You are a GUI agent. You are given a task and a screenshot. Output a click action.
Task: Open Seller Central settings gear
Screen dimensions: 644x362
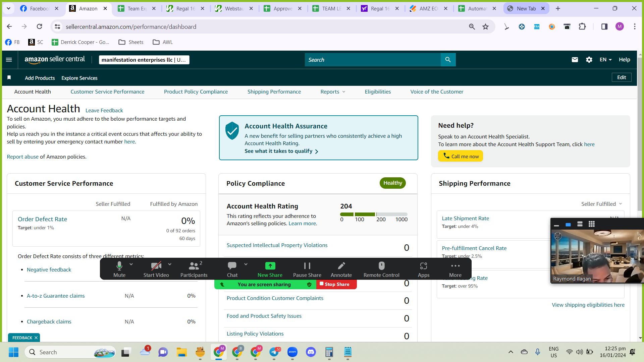(x=589, y=60)
